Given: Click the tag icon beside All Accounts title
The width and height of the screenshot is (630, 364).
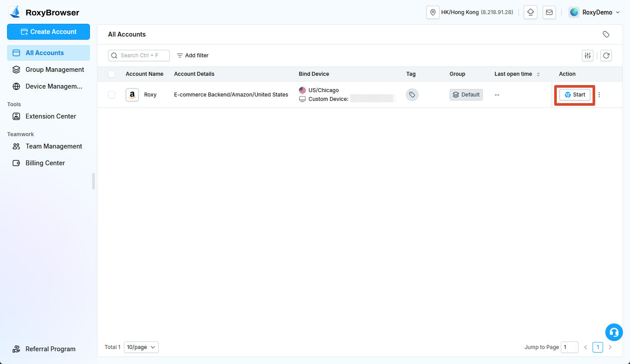Looking at the screenshot, I should coord(606,34).
